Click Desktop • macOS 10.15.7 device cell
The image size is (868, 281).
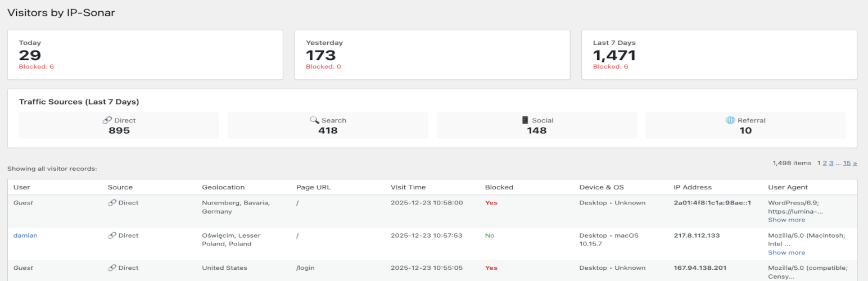click(x=609, y=240)
